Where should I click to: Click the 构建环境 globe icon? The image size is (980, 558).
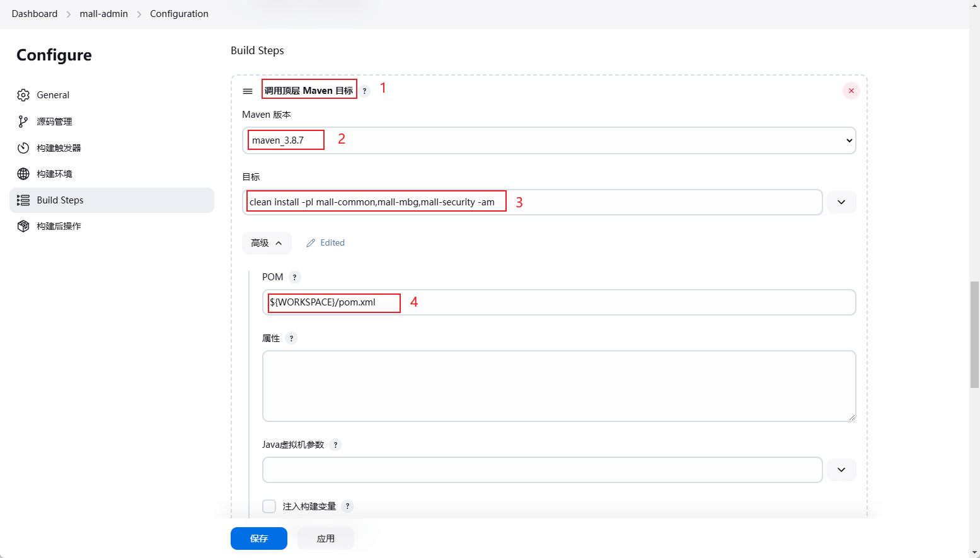point(23,174)
